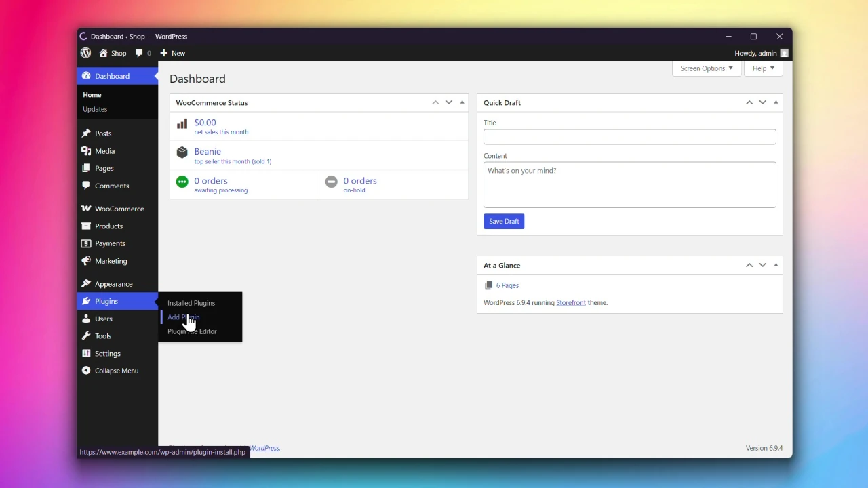Screen dimensions: 868x488
Task: Click the green awaiting processing orders icon
Action: click(182, 182)
